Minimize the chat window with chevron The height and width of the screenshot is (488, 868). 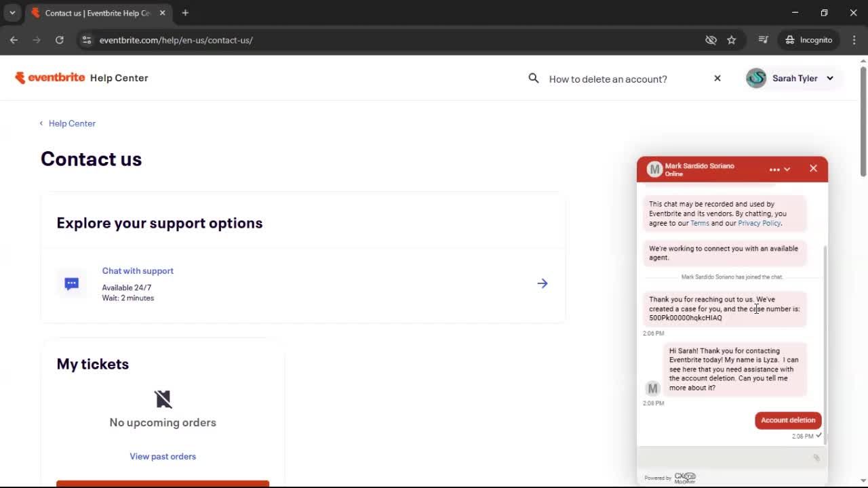pos(787,169)
